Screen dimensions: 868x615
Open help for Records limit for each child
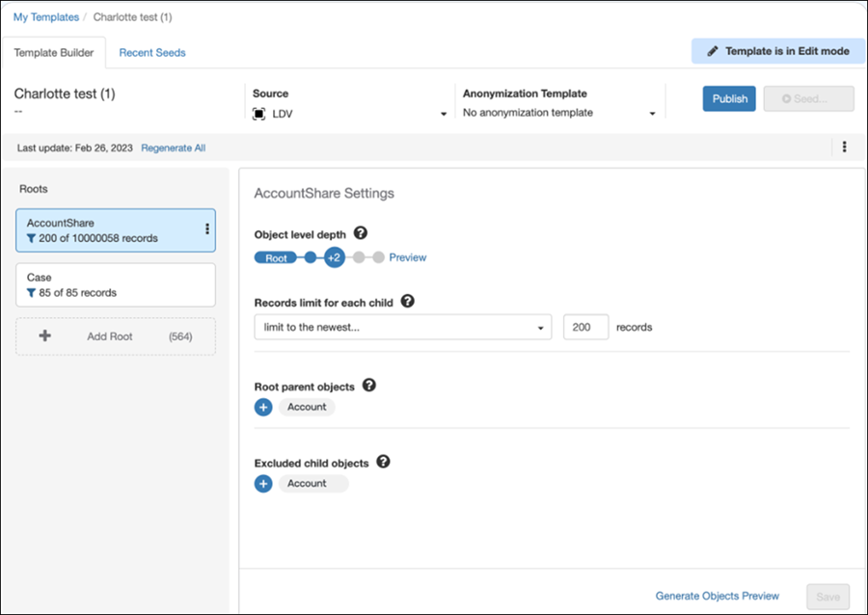point(407,302)
